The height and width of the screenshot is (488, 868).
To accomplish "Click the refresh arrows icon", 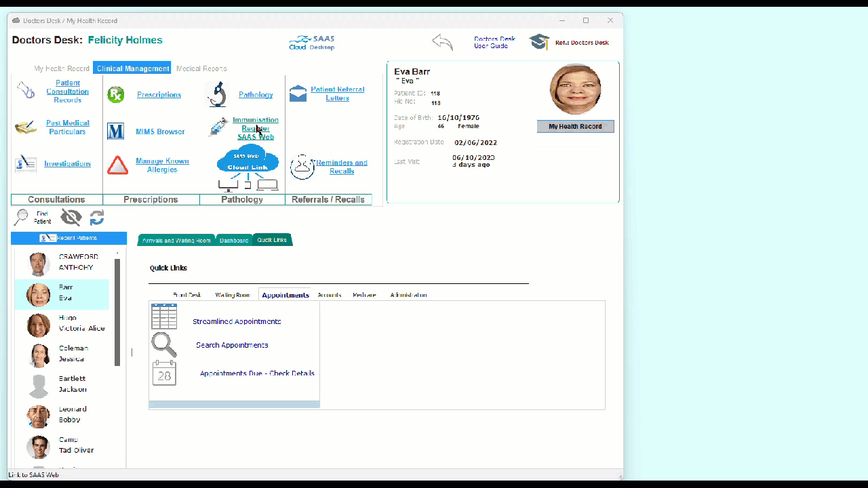I will pyautogui.click(x=97, y=218).
